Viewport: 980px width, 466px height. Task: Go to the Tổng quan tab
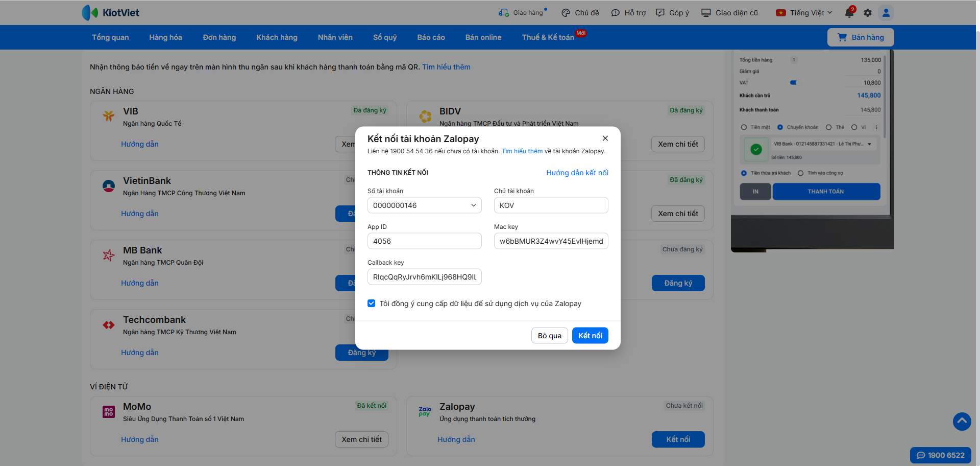click(x=110, y=37)
